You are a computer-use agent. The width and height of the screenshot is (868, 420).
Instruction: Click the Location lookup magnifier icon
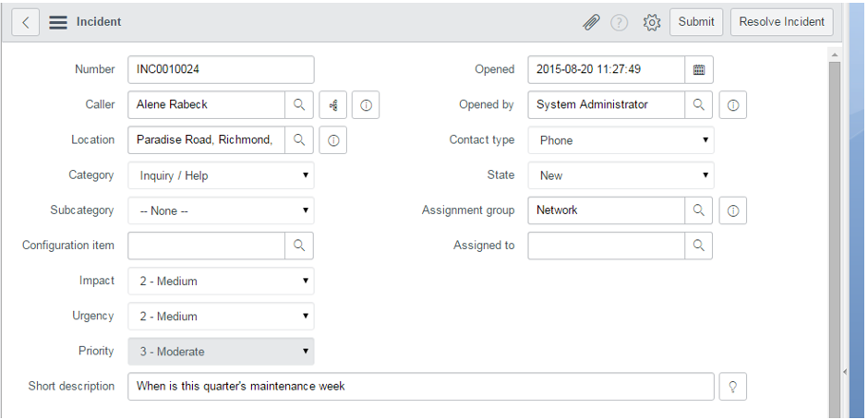point(299,140)
